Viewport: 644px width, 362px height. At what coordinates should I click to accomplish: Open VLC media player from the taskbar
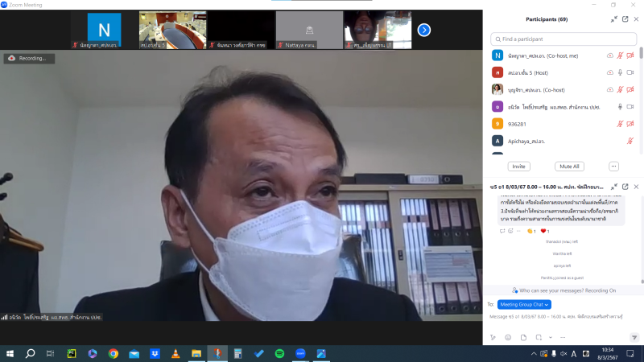(x=175, y=353)
